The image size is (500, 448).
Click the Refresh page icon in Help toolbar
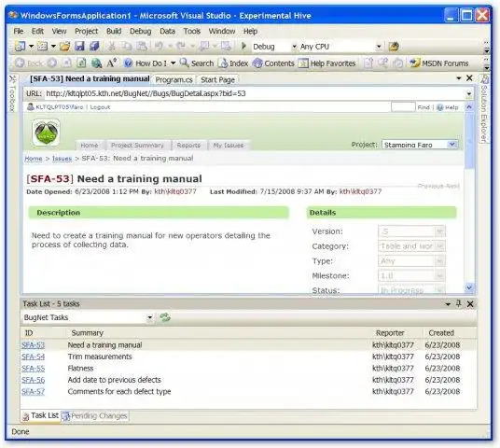82,63
